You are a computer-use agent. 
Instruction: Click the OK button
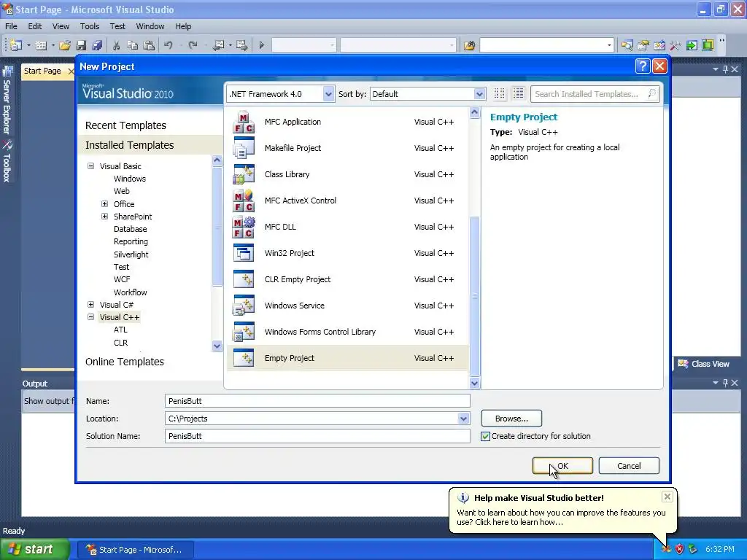562,466
